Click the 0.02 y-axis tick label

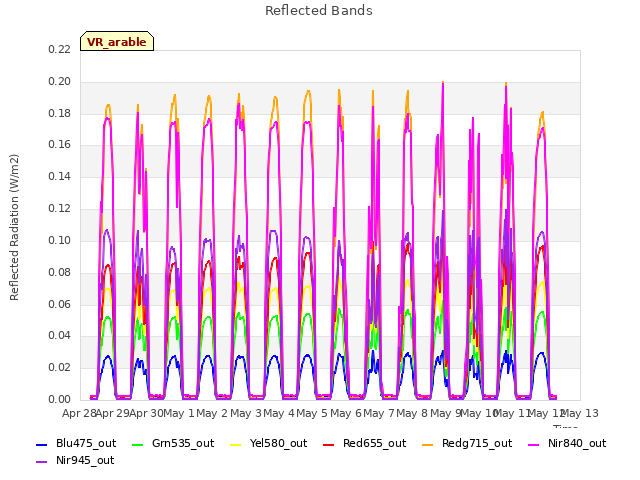(x=59, y=367)
